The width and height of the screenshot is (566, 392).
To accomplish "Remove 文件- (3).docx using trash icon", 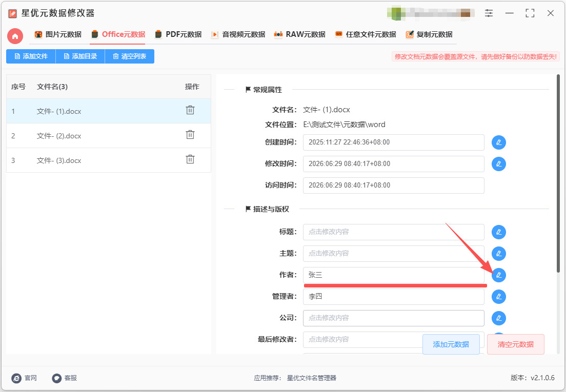I will tap(190, 159).
